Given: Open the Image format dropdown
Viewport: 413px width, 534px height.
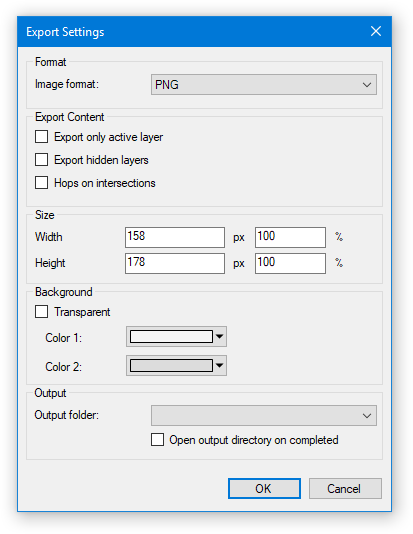Looking at the screenshot, I should pos(264,84).
